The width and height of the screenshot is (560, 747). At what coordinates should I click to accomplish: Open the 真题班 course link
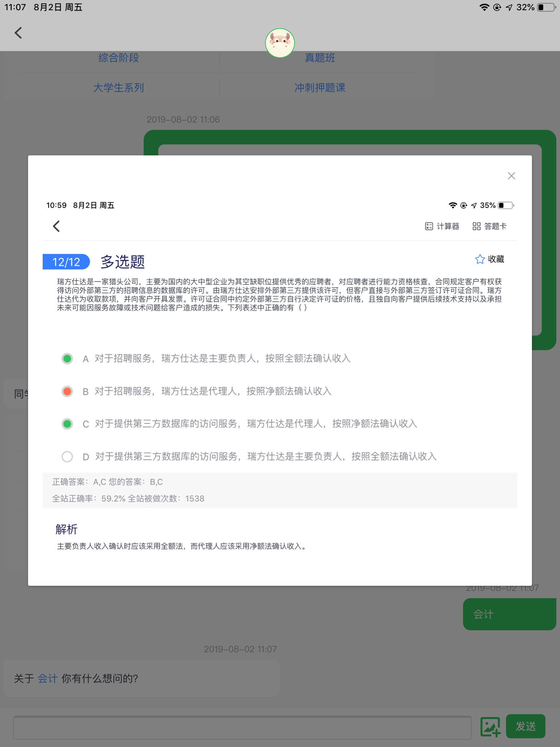320,58
